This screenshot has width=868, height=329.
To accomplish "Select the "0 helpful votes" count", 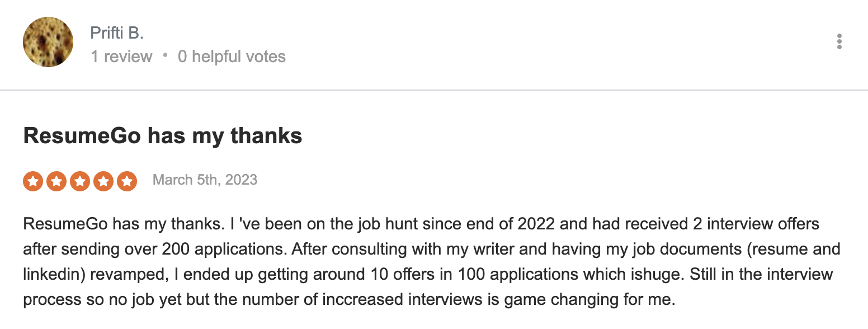I will 232,57.
